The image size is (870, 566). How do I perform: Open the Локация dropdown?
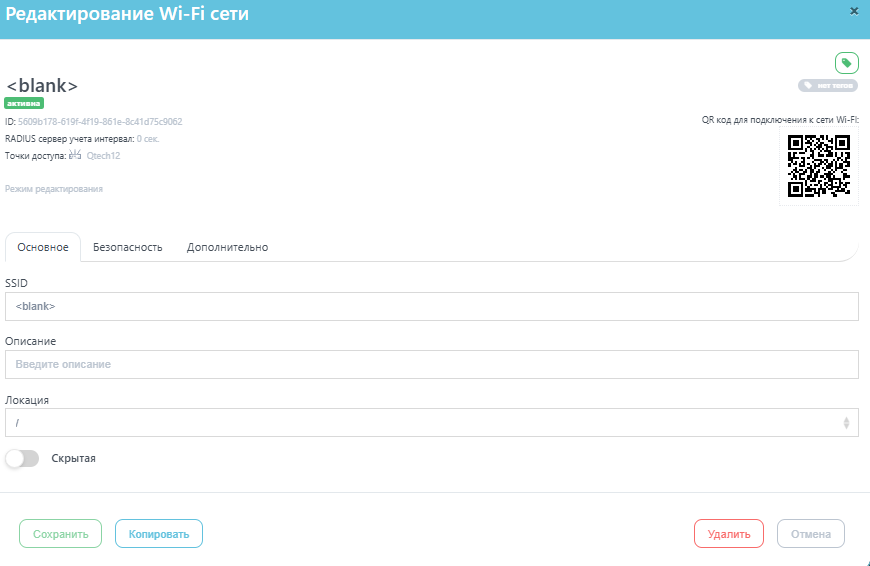432,423
